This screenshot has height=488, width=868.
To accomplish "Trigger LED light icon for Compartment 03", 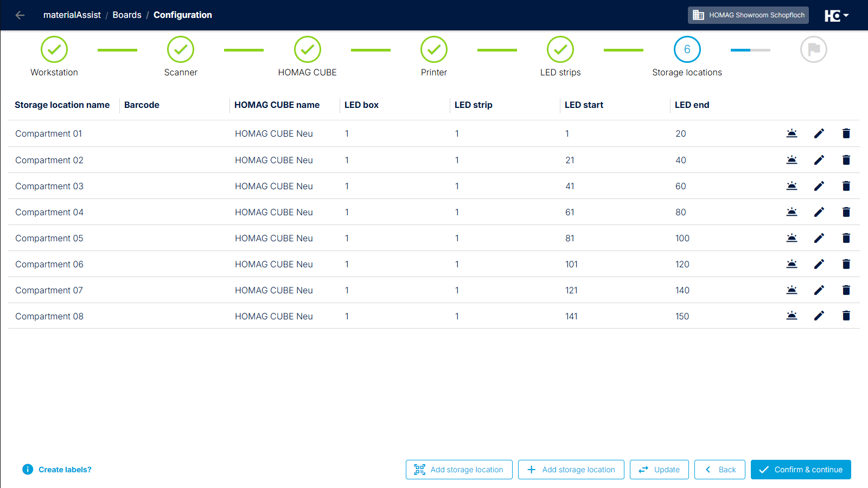I will (792, 186).
